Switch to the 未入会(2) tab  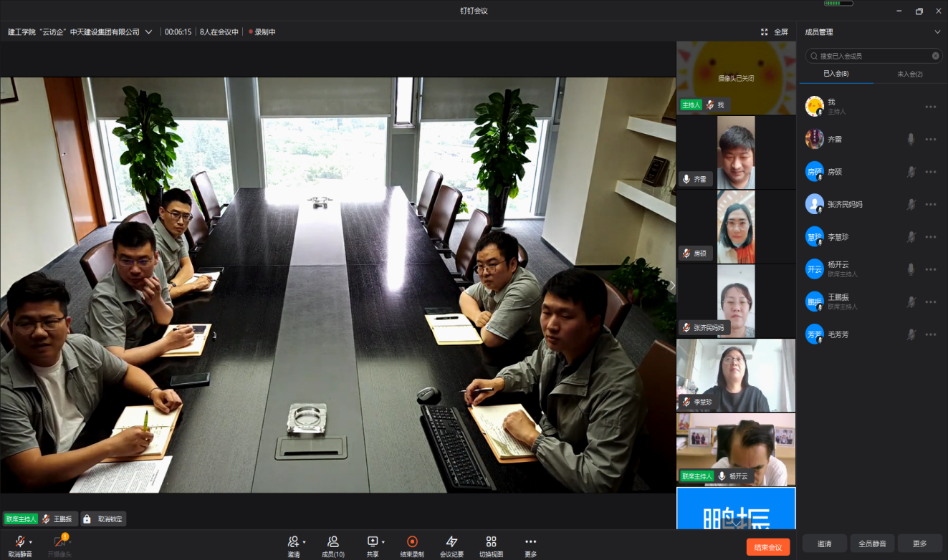coord(909,74)
